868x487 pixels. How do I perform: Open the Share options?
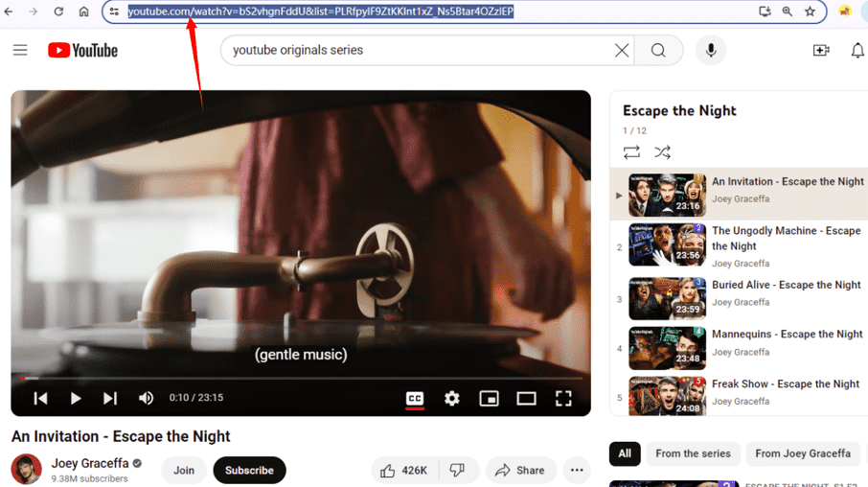pyautogui.click(x=520, y=470)
